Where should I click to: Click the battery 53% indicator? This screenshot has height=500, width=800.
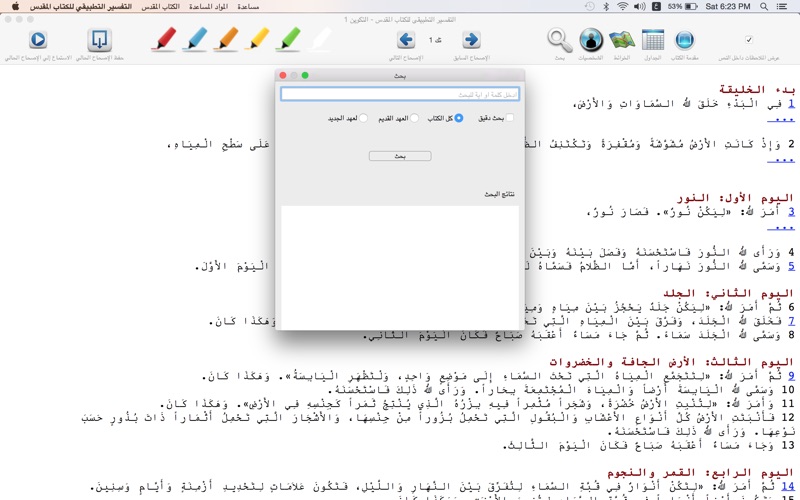pos(683,6)
